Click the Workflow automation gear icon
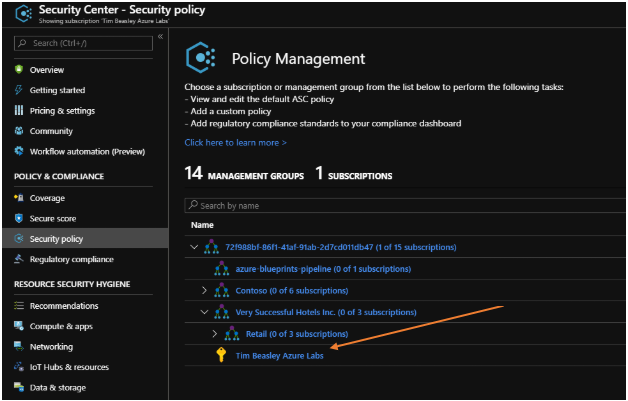 coord(19,151)
